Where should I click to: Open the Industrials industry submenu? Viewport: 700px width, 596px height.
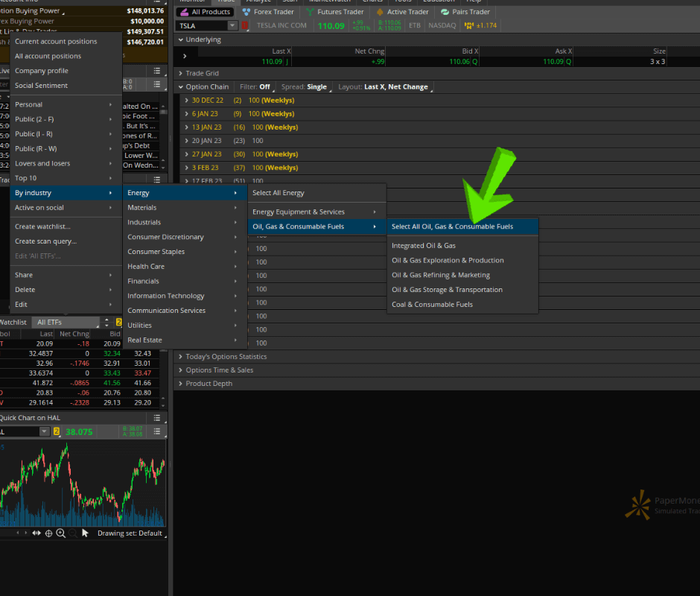185,223
